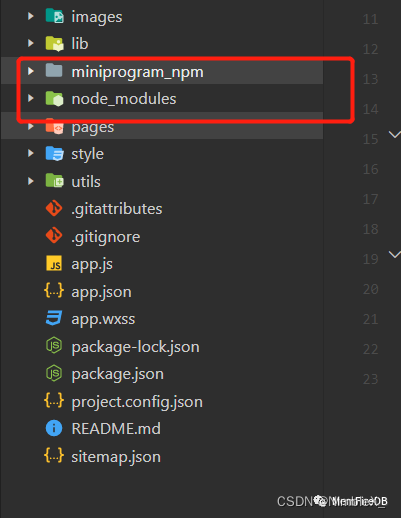Open the package.json file
Viewport: 401px width, 518px height.
(x=117, y=375)
